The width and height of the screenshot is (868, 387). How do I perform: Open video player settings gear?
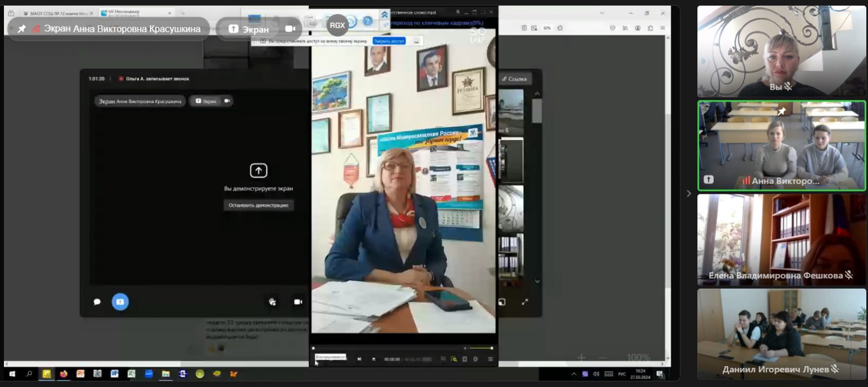click(475, 359)
